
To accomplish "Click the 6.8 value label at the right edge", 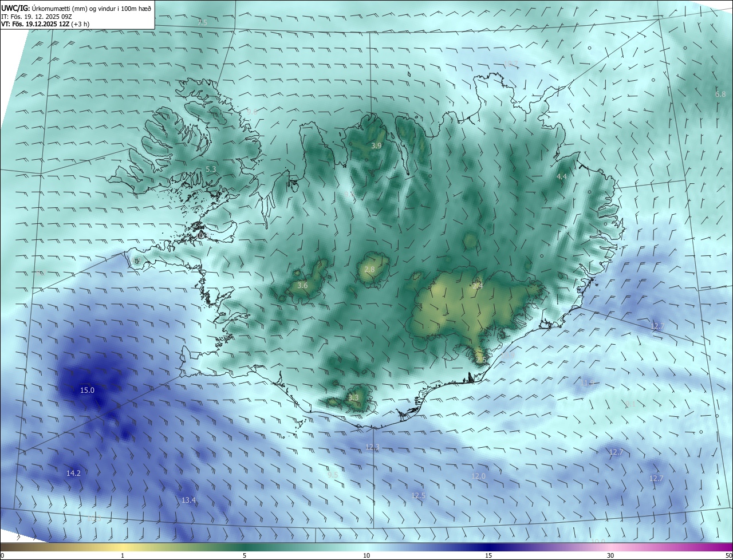I will click(720, 94).
